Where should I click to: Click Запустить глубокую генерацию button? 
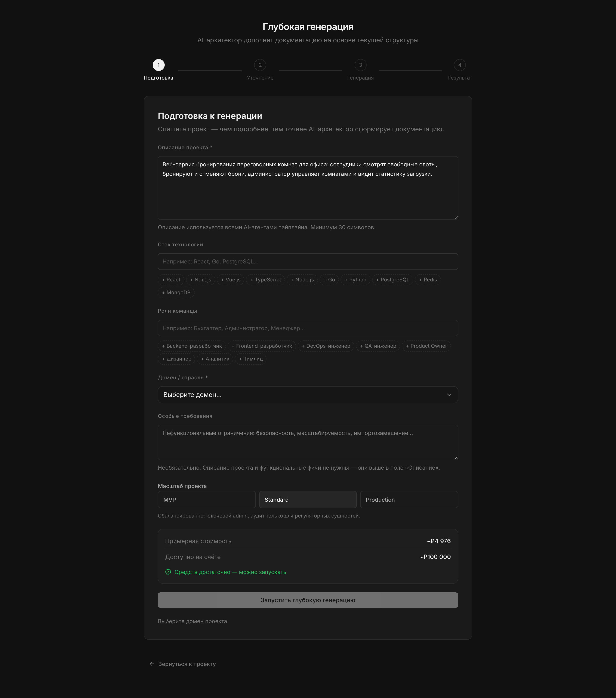click(308, 600)
